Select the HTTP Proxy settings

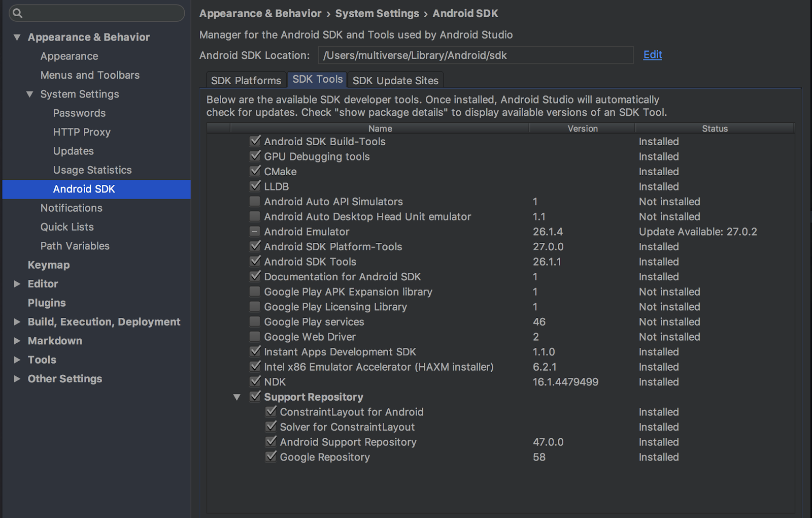(x=82, y=132)
